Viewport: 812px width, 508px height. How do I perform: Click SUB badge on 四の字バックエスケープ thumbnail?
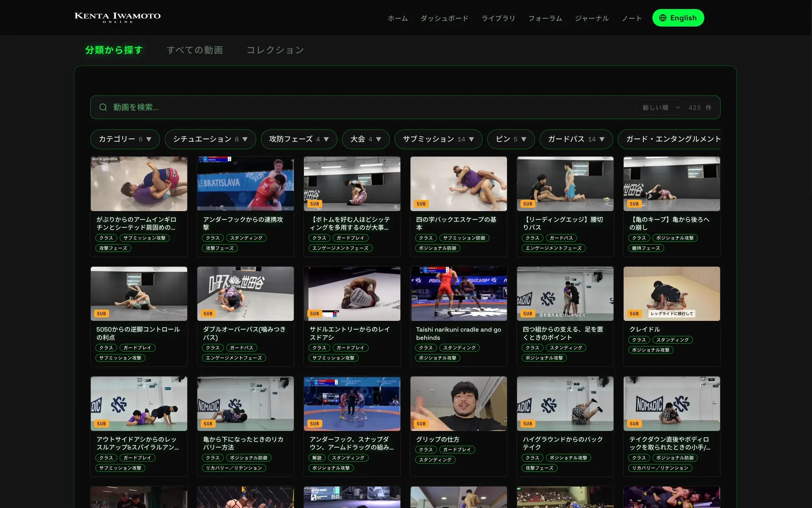tap(421, 204)
